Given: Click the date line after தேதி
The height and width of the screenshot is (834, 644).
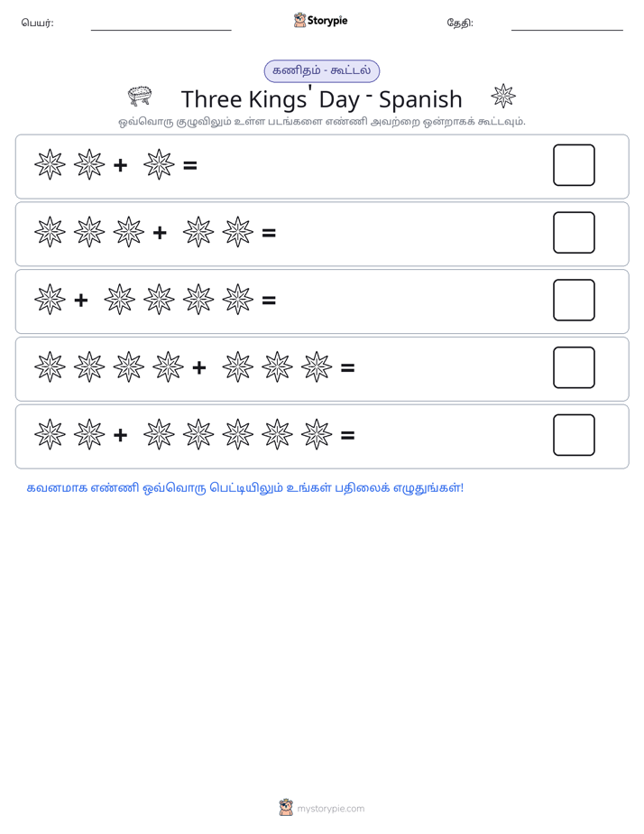Looking at the screenshot, I should point(567,30).
